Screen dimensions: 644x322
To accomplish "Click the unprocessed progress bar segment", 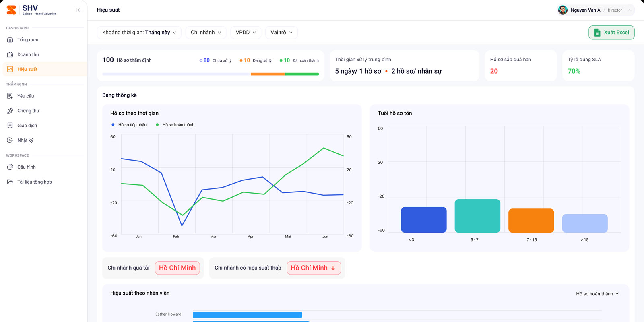I will (176, 74).
